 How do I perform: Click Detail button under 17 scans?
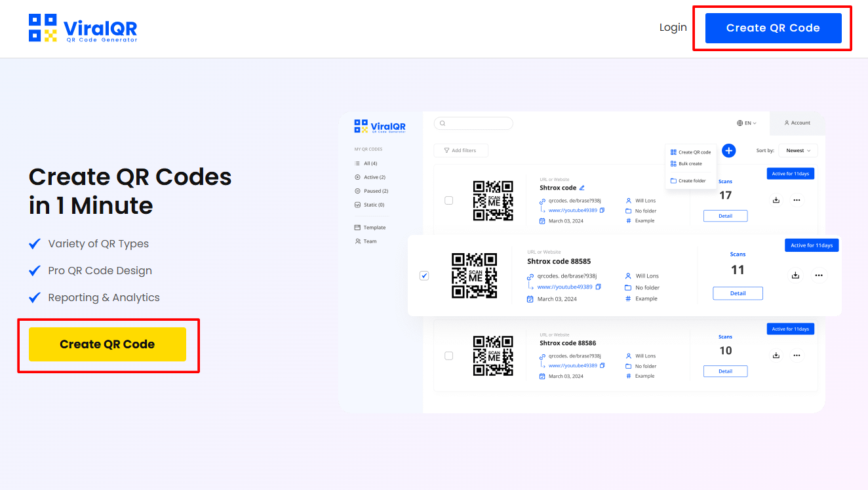[x=725, y=216]
